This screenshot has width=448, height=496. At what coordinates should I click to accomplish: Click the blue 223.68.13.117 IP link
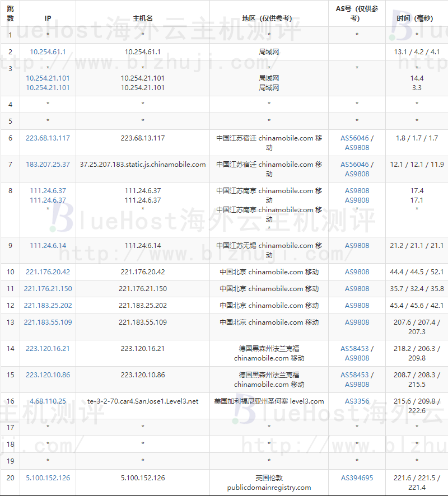click(48, 138)
